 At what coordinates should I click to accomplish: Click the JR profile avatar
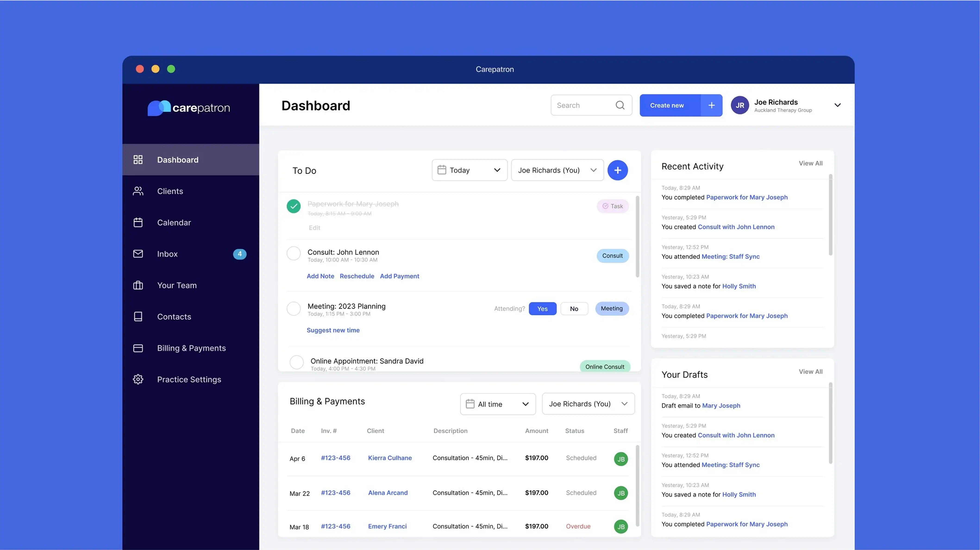click(x=739, y=105)
